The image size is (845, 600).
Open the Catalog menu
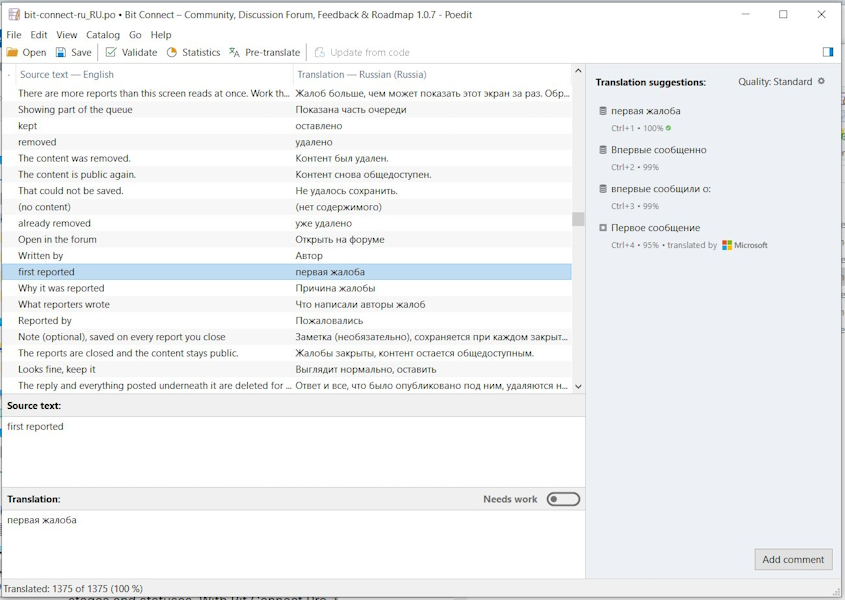click(103, 35)
